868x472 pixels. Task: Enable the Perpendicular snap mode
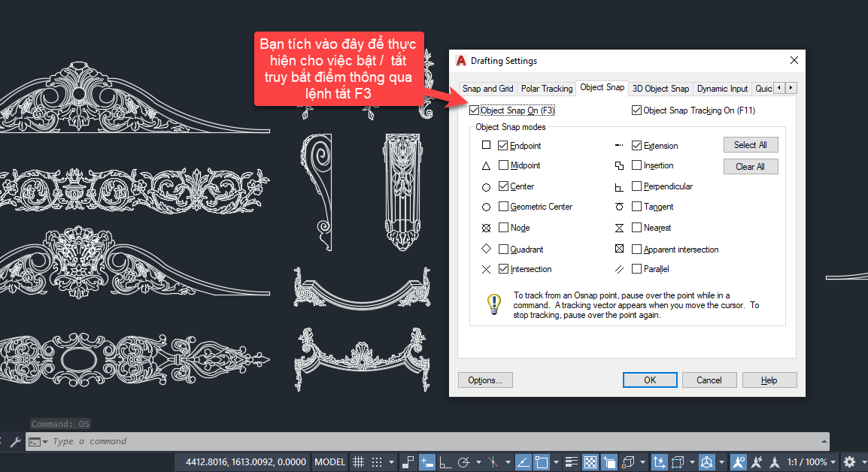636,186
